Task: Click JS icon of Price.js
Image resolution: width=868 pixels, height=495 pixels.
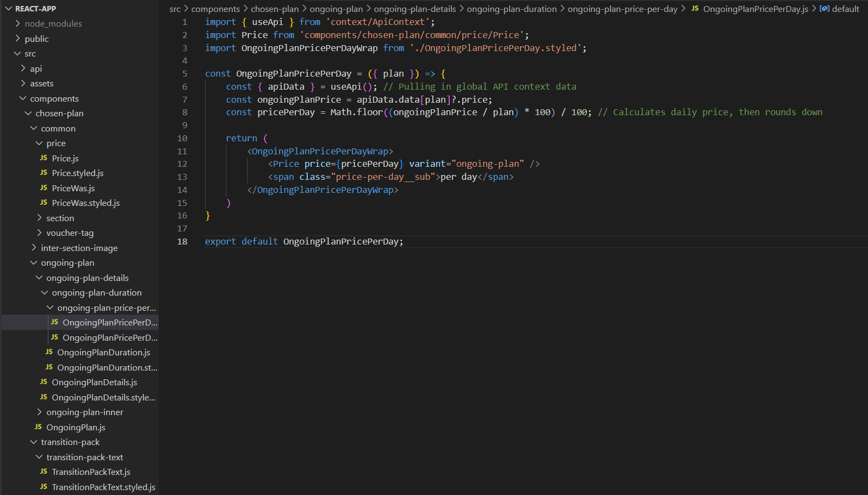Action: [x=44, y=158]
